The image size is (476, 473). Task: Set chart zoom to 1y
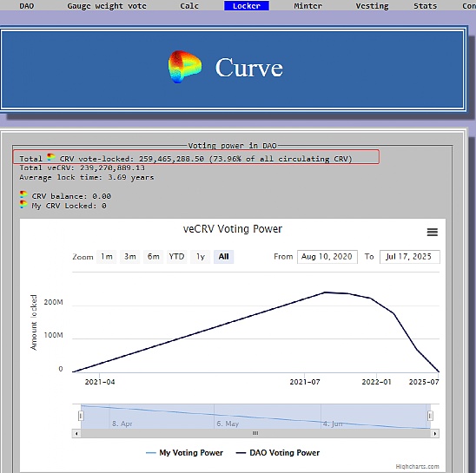pos(201,257)
